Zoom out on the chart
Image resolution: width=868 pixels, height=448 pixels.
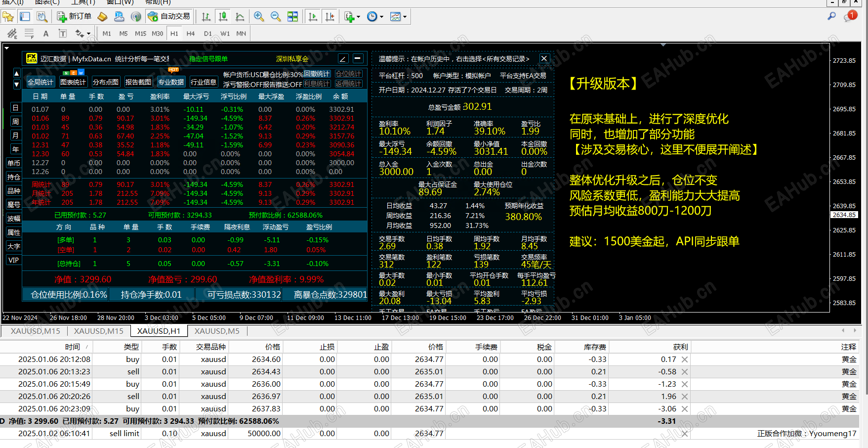click(276, 17)
